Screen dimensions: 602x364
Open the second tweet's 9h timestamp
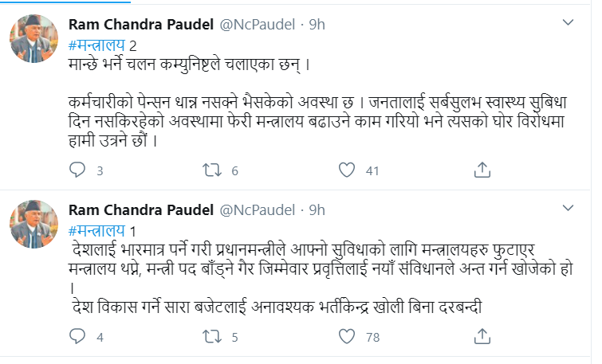(x=317, y=210)
